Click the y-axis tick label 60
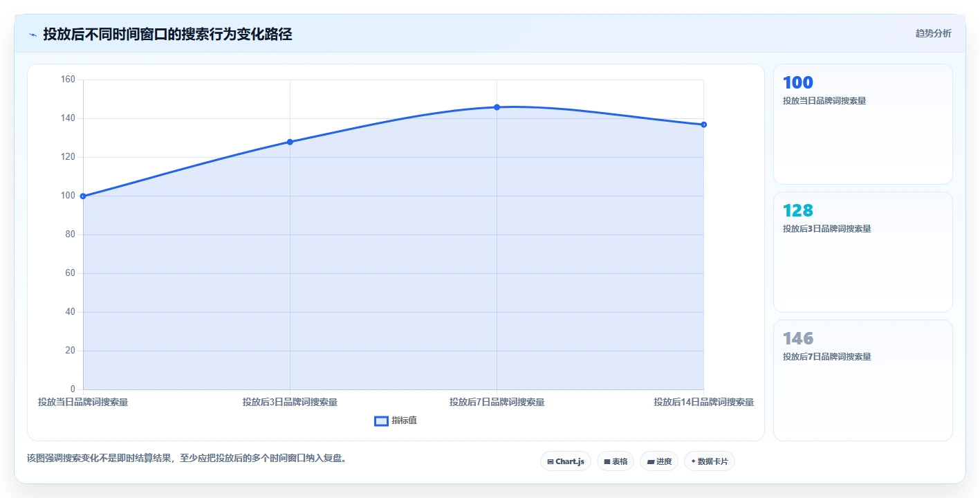980x498 pixels. coord(70,273)
